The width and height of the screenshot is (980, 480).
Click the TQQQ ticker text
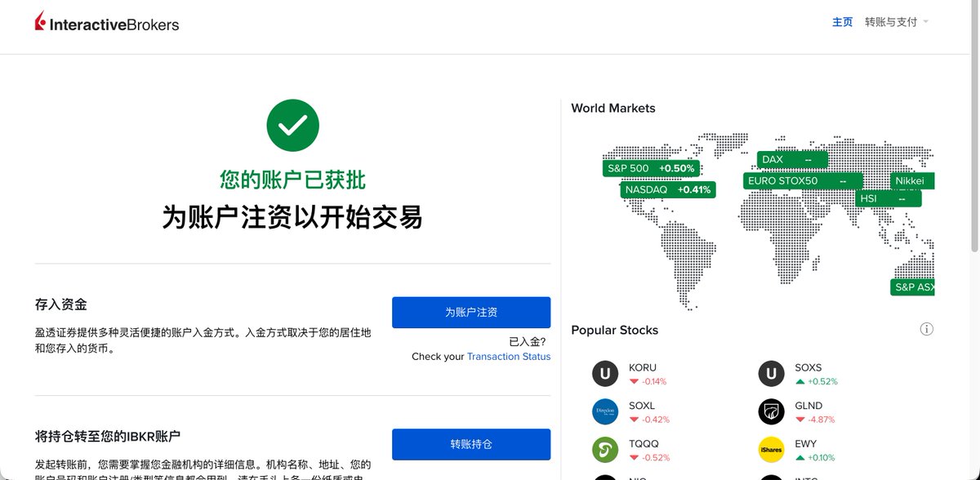(643, 444)
